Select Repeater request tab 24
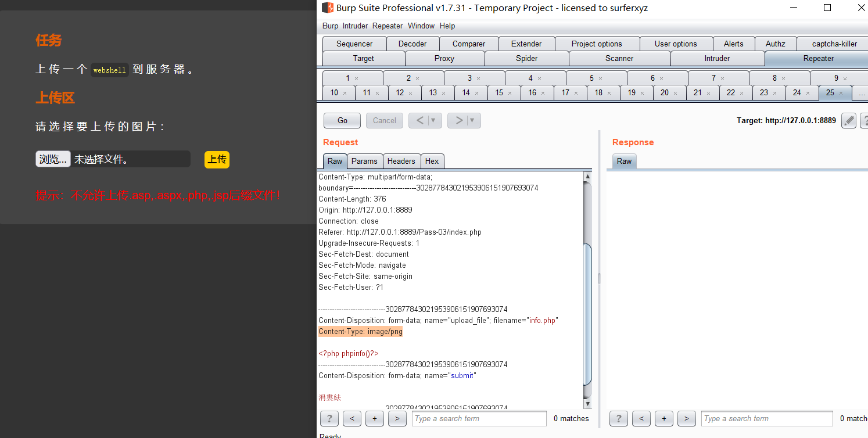The image size is (868, 438). pos(802,93)
